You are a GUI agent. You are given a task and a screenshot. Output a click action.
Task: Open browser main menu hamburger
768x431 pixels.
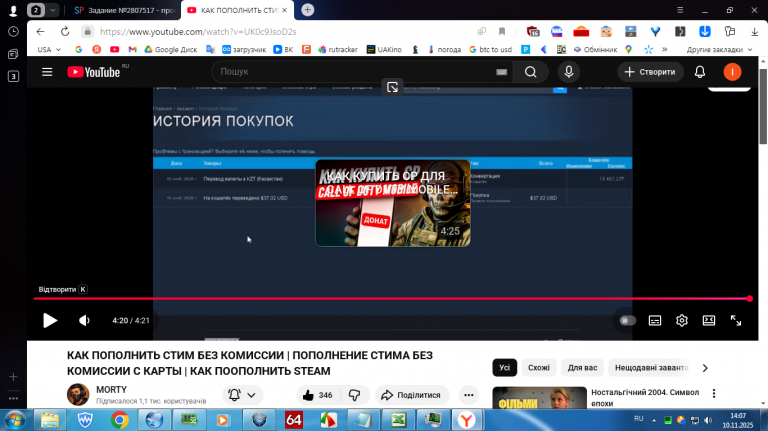coord(680,10)
